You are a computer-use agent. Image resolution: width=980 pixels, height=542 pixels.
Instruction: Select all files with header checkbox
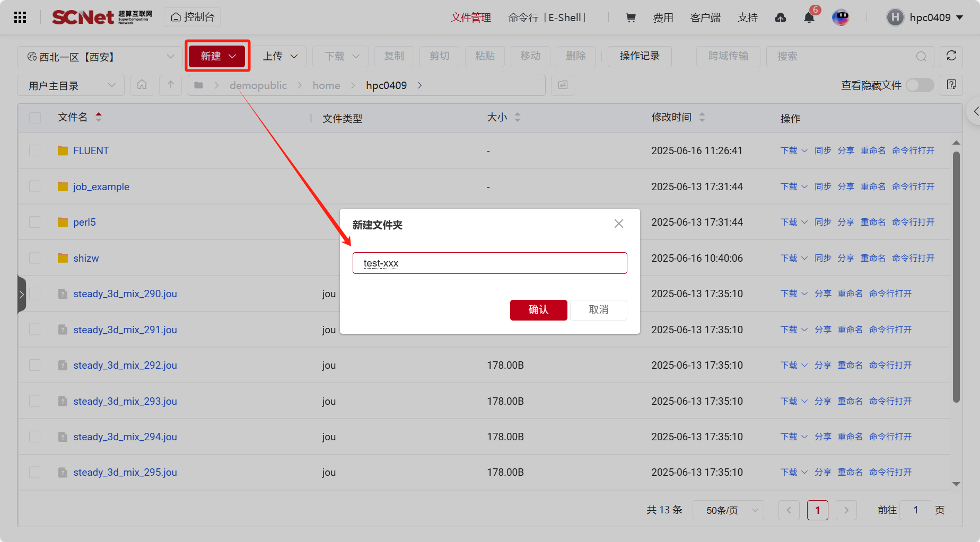[35, 118]
